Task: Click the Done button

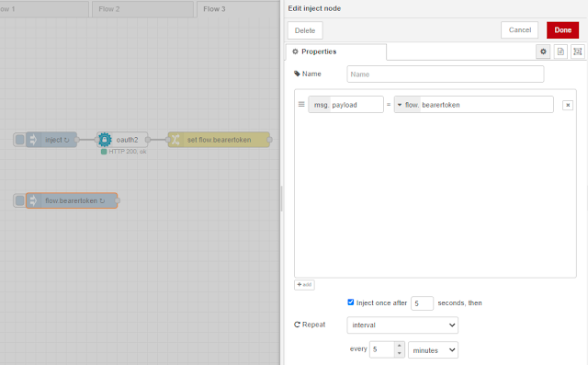Action: 562,30
